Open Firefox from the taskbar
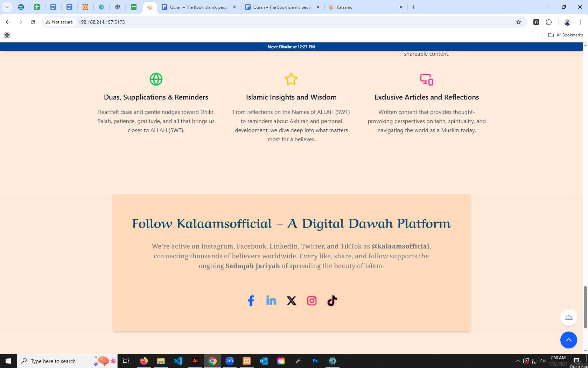 144,361
